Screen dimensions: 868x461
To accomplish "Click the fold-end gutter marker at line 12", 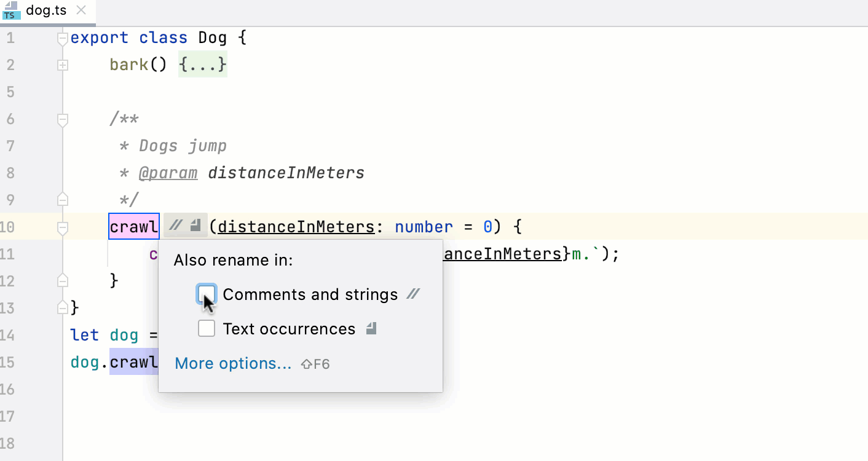I will pos(61,280).
